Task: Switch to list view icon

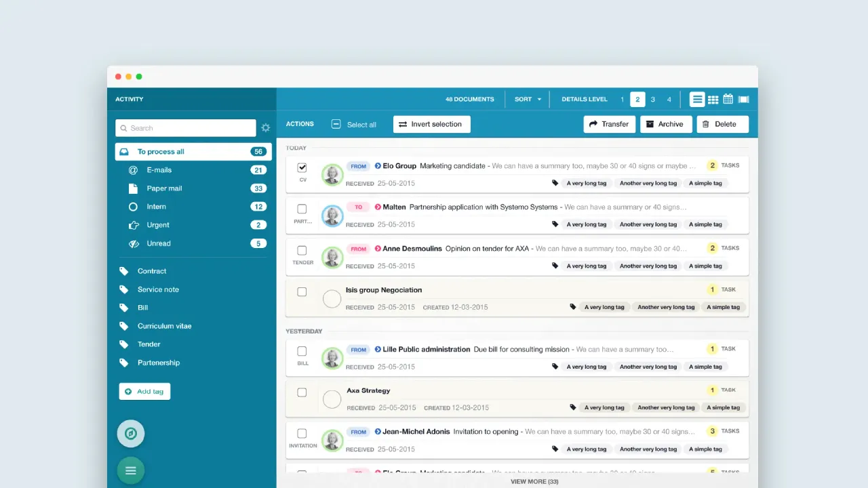Action: coord(697,100)
